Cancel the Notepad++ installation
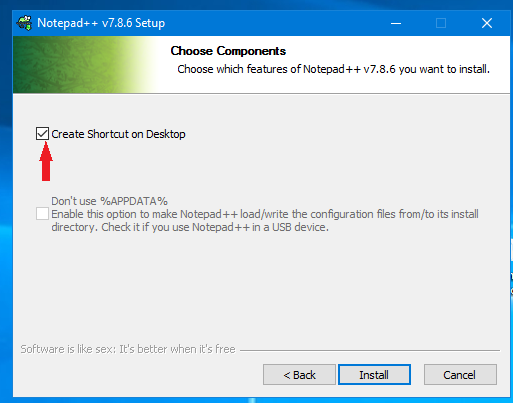The height and width of the screenshot is (403, 513). pyautogui.click(x=460, y=375)
